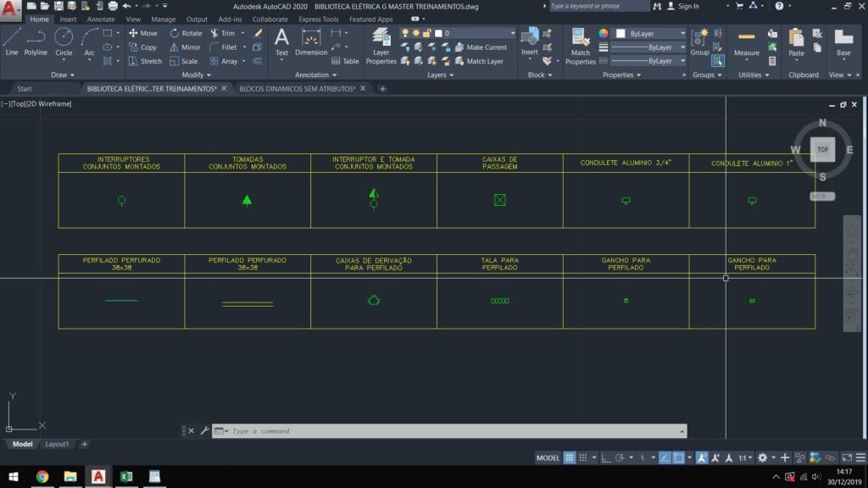Insert a Text annotation
This screenshot has height=488, width=868.
281,42
